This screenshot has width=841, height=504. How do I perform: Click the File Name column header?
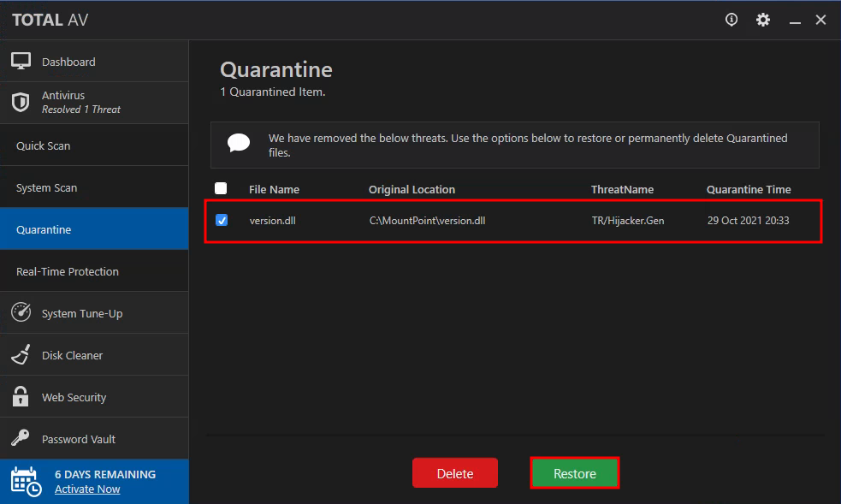(x=274, y=189)
